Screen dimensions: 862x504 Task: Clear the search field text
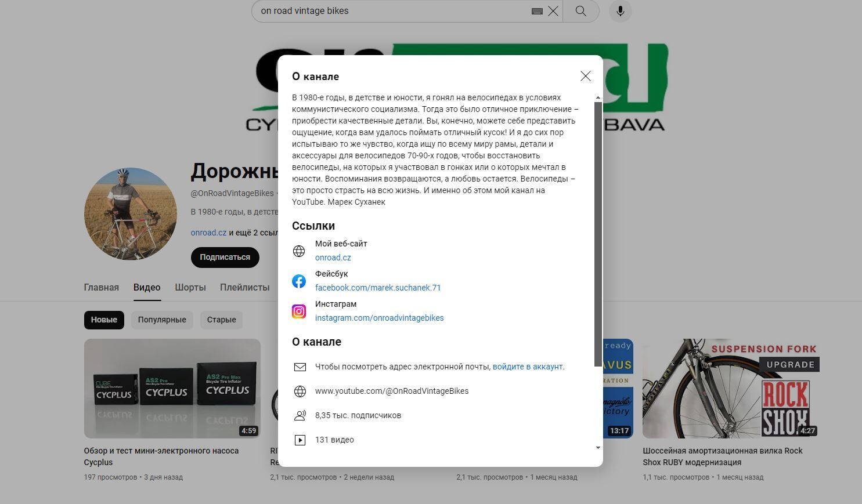(553, 11)
